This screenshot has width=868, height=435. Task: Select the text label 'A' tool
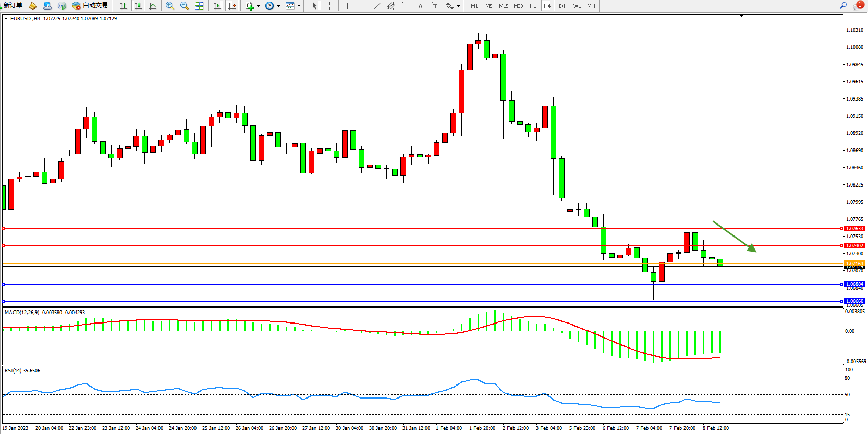(x=420, y=6)
